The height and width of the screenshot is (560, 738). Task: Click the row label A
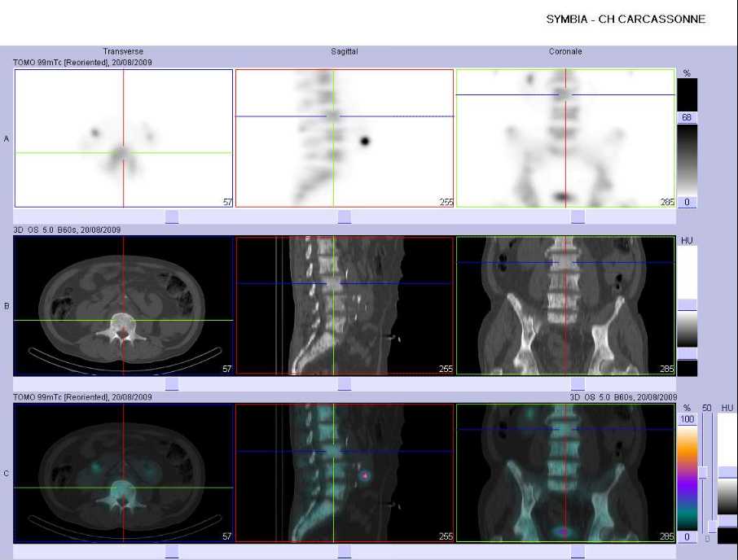pyautogui.click(x=7, y=138)
